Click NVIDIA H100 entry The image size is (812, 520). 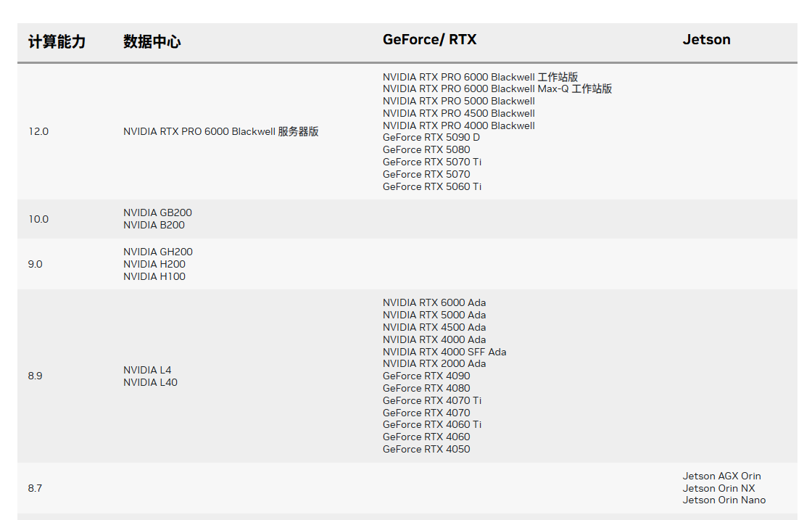[x=154, y=276]
